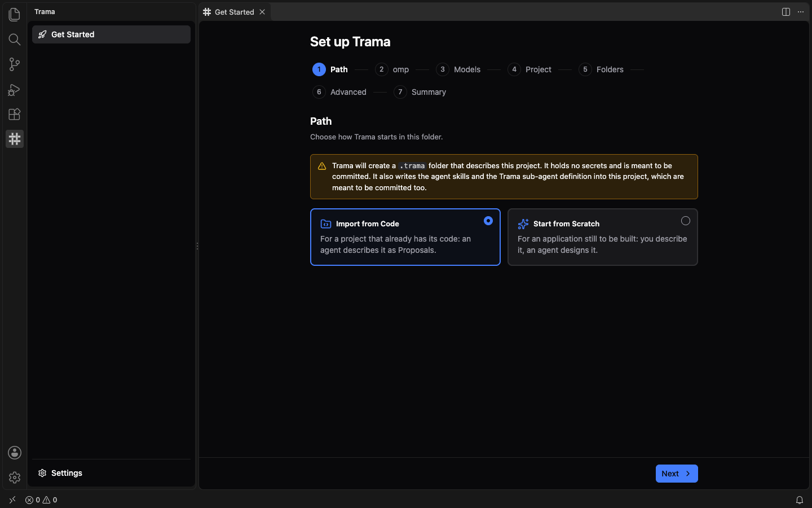Open the Search magnifier icon

tap(15, 39)
